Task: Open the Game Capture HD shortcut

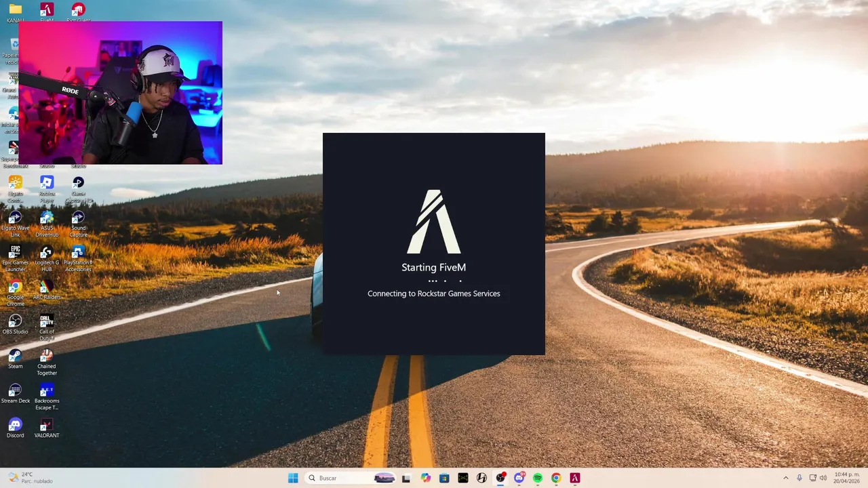Action: (78, 189)
